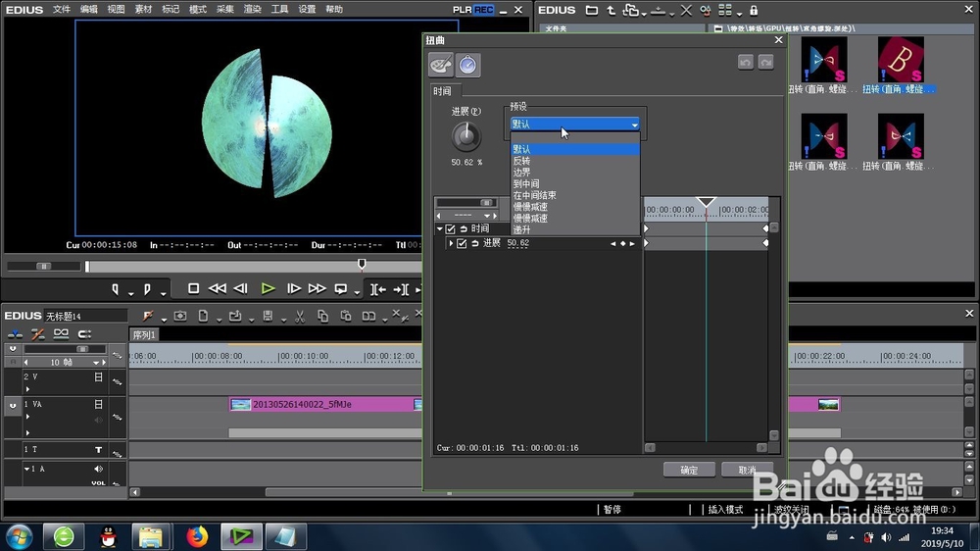Toggle the 进展 parameter checkbox
The image size is (980, 551).
point(462,243)
